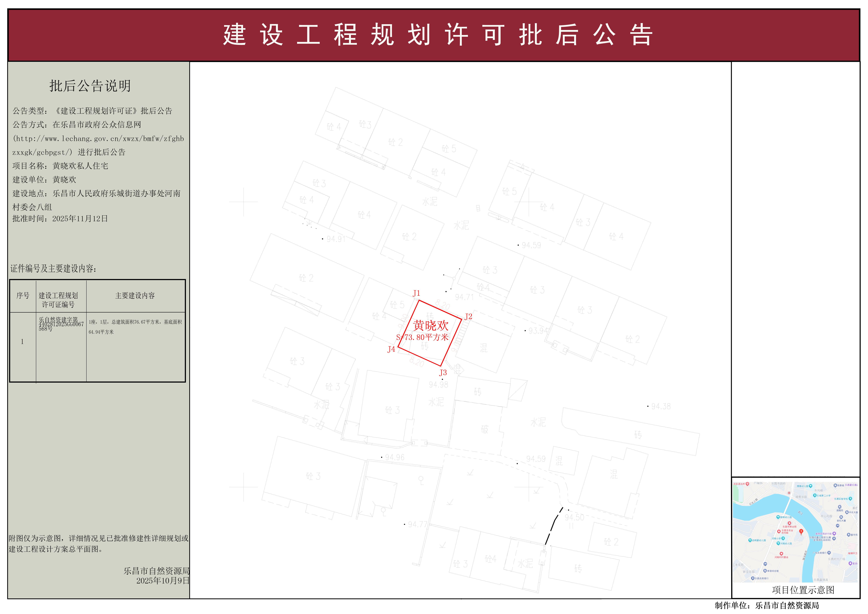The width and height of the screenshot is (868, 614).
Task: Click the permit number cell in the table
Action: point(61,324)
